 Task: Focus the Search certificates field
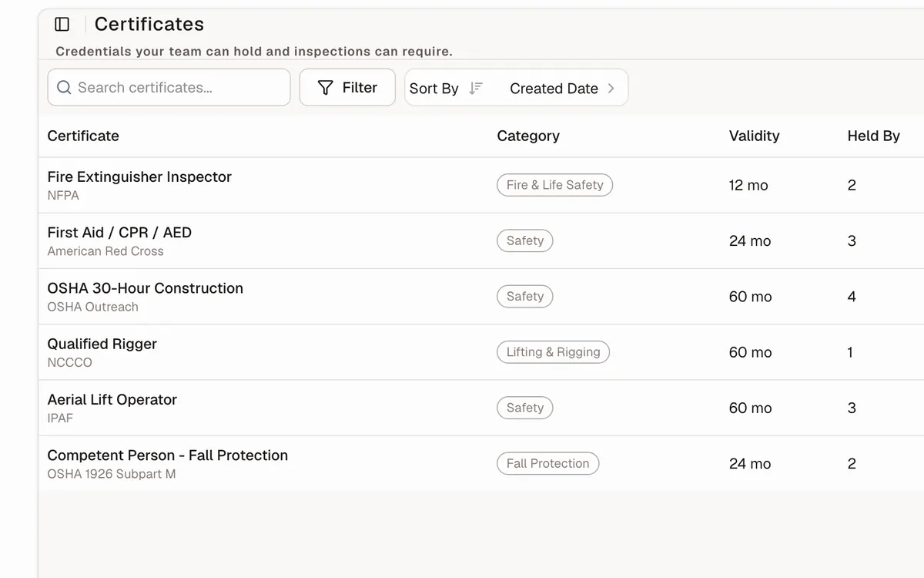point(169,88)
